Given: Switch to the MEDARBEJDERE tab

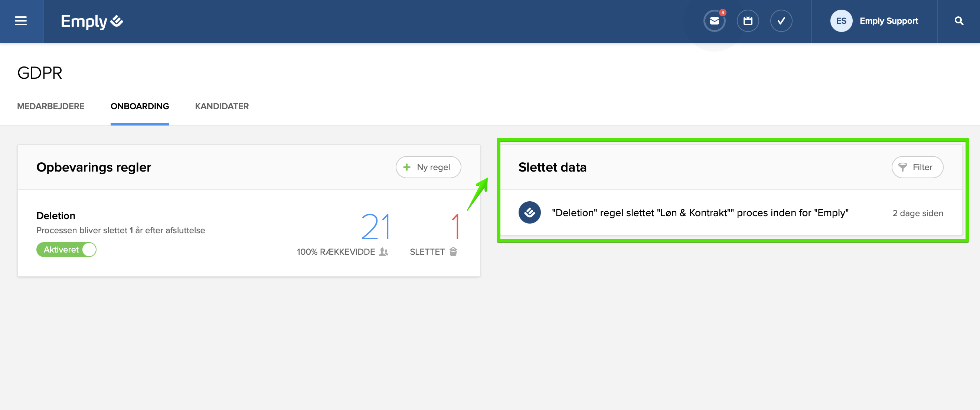Looking at the screenshot, I should click(x=50, y=106).
